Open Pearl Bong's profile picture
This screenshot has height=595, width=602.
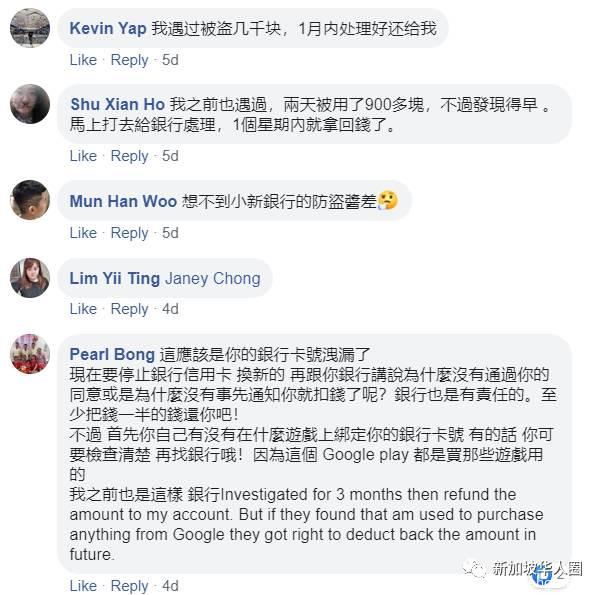coord(30,353)
